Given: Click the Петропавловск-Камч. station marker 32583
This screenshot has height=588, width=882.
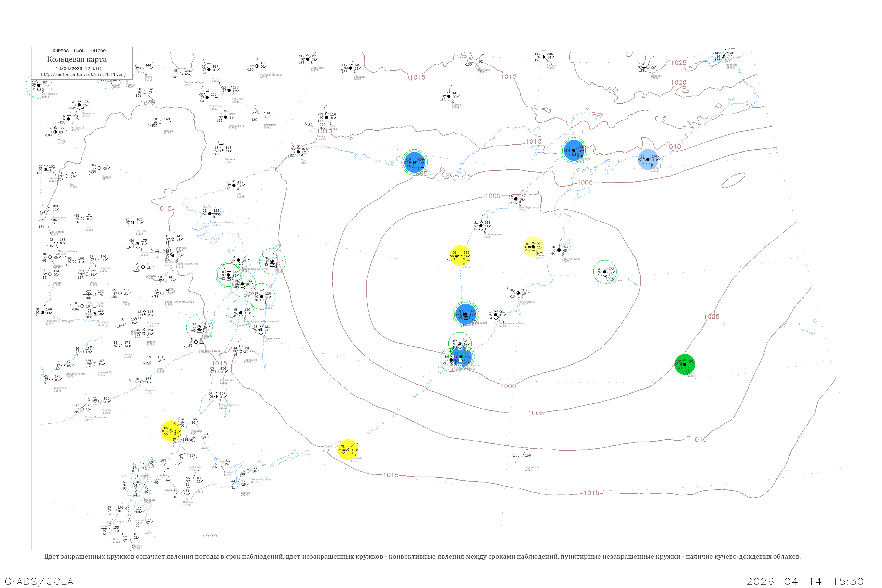Looking at the screenshot, I should [x=495, y=315].
